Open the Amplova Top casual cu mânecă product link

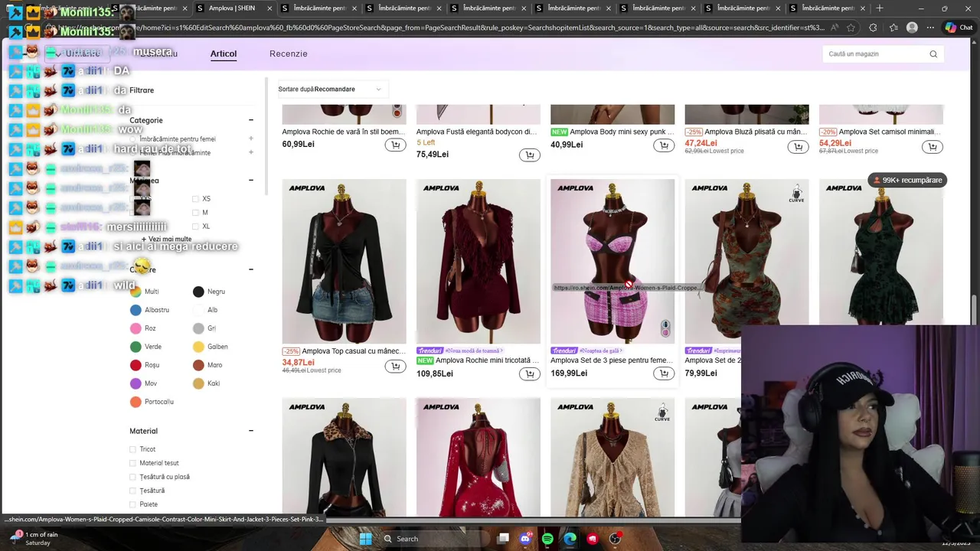click(x=354, y=351)
